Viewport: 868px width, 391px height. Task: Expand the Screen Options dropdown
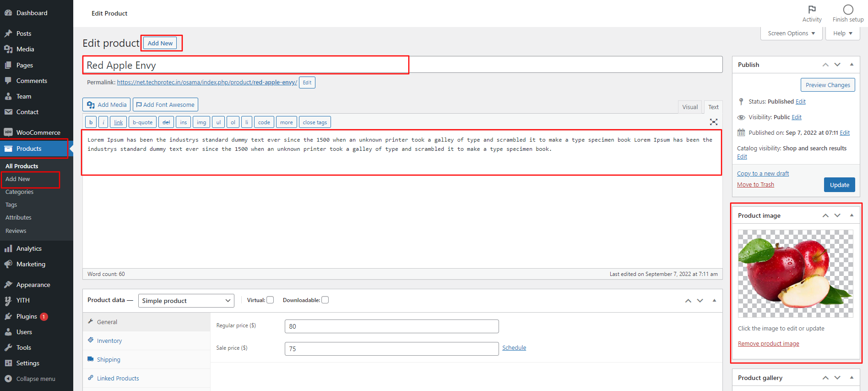(791, 33)
